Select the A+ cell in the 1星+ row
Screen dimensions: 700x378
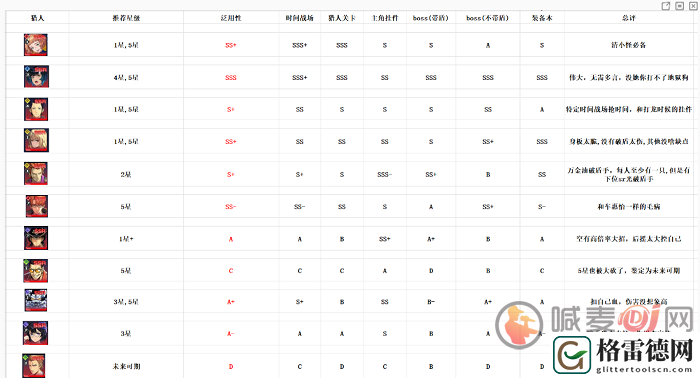[431, 239]
